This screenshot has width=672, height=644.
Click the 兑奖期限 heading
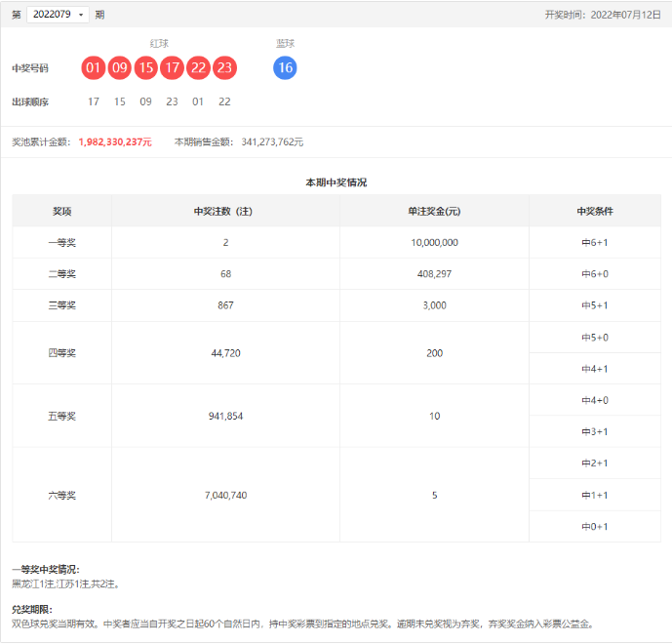pyautogui.click(x=32, y=610)
